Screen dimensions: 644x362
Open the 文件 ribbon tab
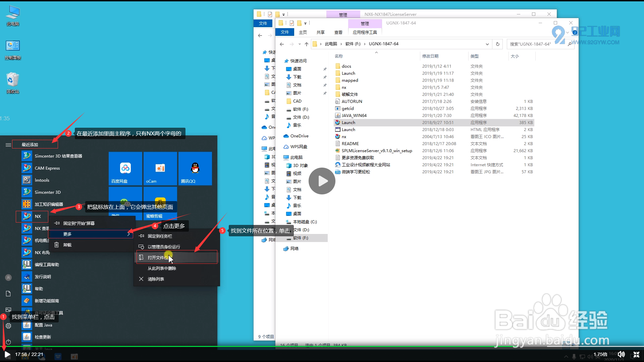click(285, 32)
